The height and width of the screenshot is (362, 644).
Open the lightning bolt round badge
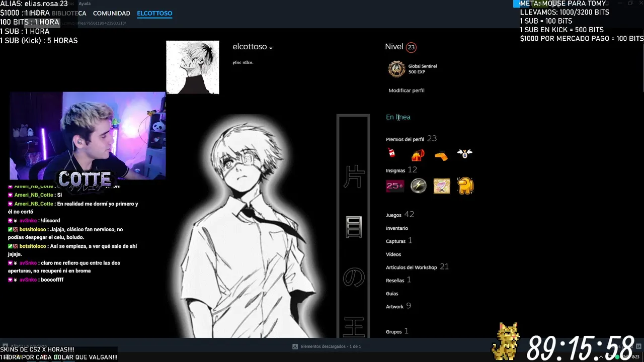tap(419, 186)
